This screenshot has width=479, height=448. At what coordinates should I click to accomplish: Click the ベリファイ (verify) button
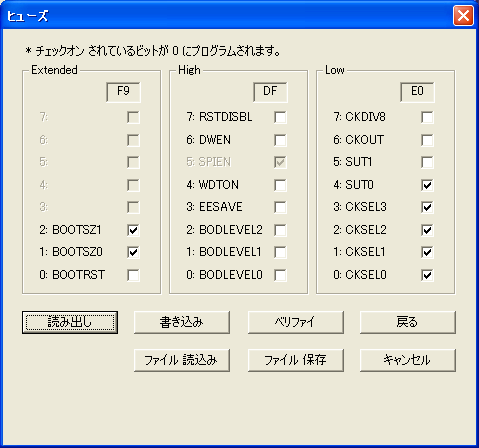tap(296, 322)
